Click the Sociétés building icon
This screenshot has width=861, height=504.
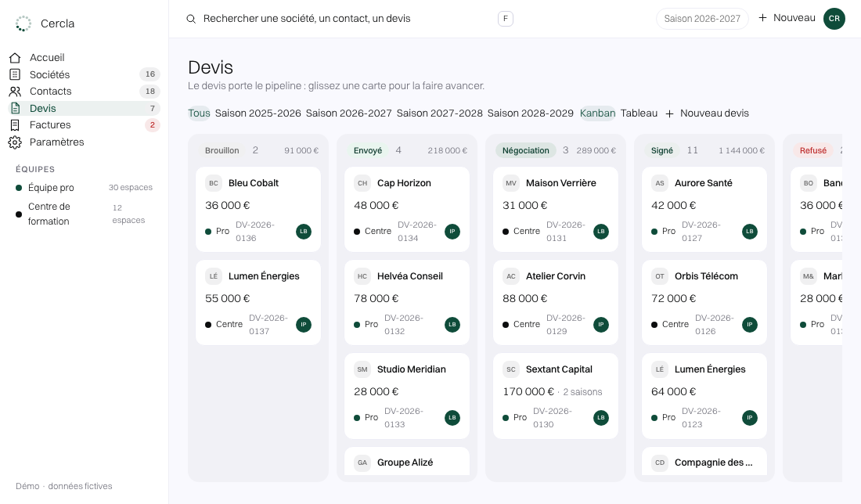click(x=15, y=74)
